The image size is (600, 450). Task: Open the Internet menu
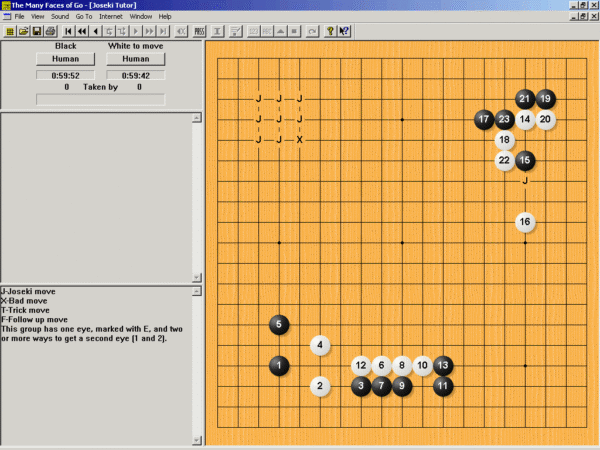pyautogui.click(x=111, y=17)
